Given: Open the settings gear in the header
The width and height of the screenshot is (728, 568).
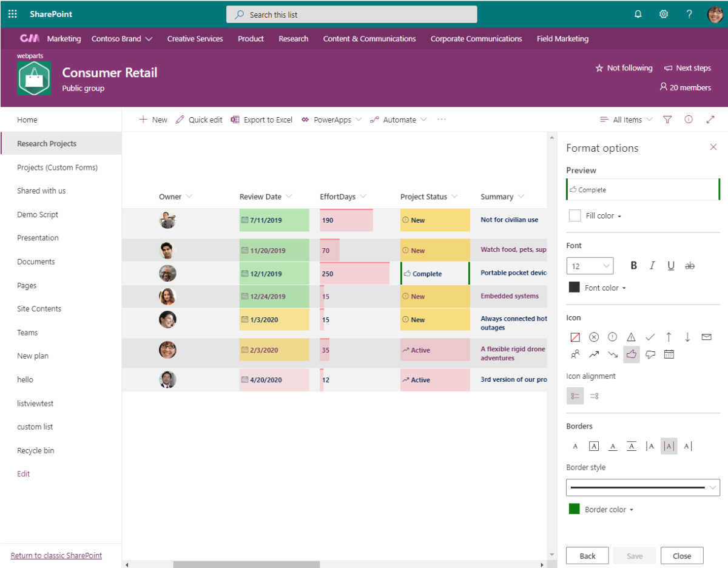Looking at the screenshot, I should click(x=664, y=14).
